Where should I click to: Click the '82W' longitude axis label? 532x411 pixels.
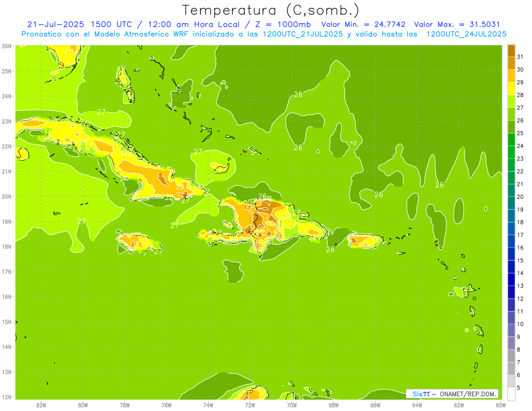coord(41,405)
